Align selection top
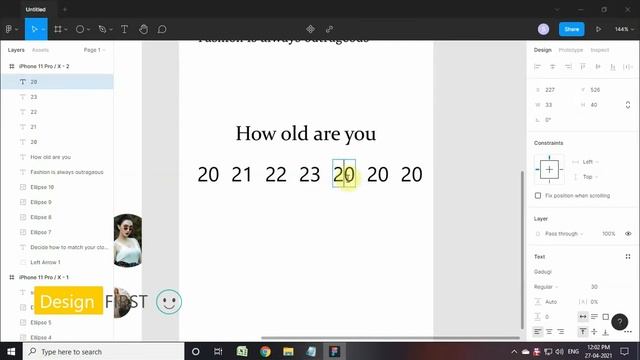Image resolution: width=640 pixels, height=360 pixels. (x=583, y=67)
